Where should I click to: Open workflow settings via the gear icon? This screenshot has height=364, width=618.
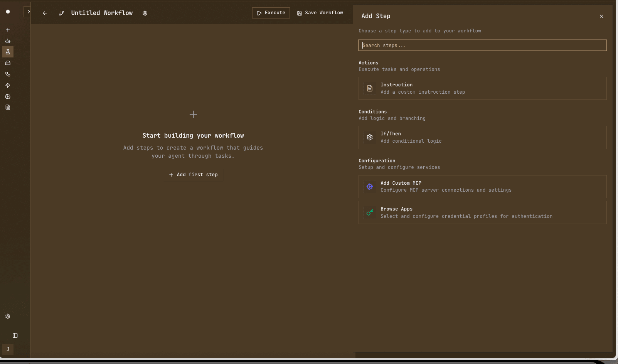[x=145, y=13]
